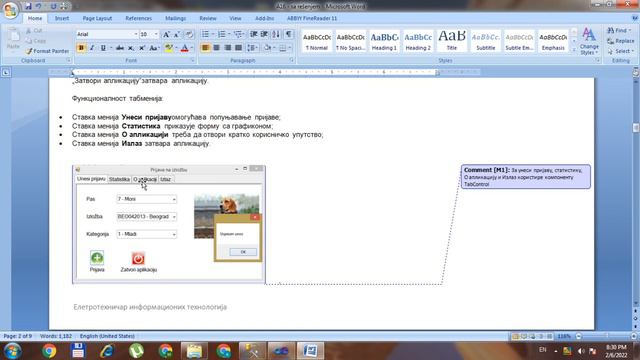Click Find in Editing group
Screen dimensions: 640x360
tap(619, 31)
